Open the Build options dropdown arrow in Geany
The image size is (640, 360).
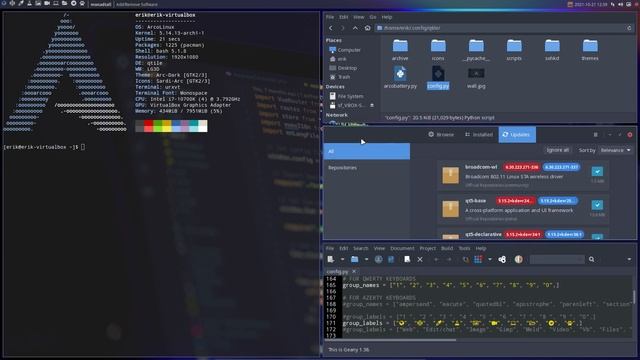490,259
